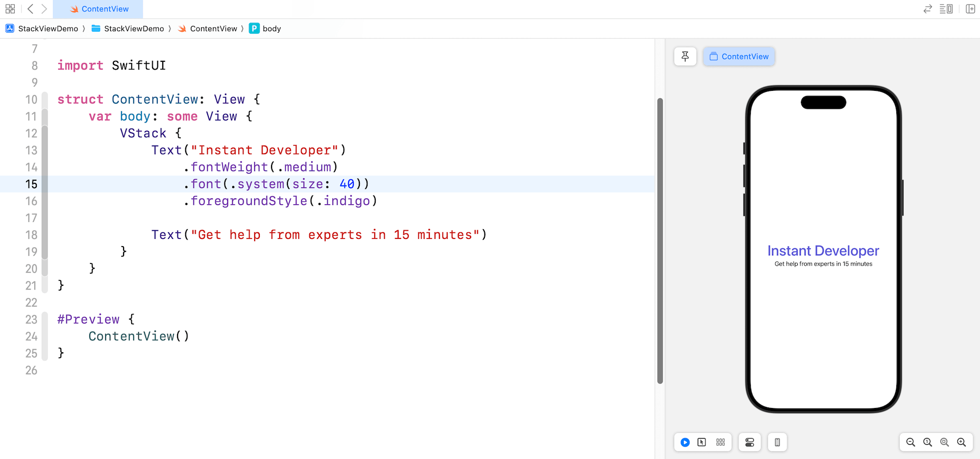Open the preview device picker
Viewport: 980px width, 459px height.
pyautogui.click(x=777, y=442)
